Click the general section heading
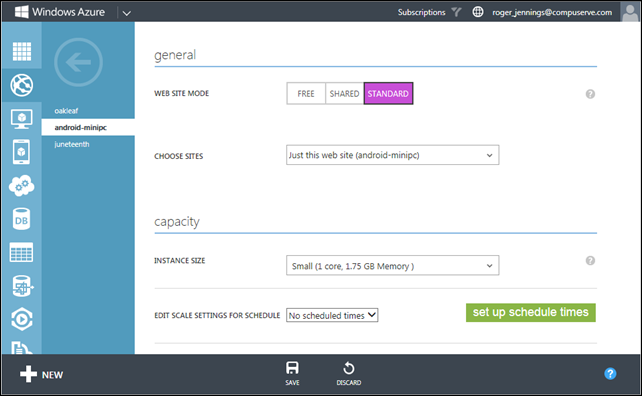This screenshot has width=642, height=396. [x=175, y=55]
